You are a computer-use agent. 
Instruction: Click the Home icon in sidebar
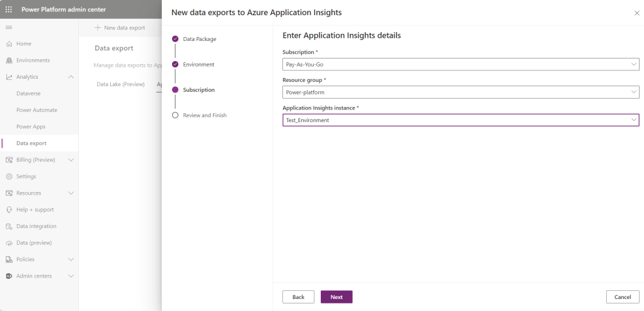click(9, 44)
